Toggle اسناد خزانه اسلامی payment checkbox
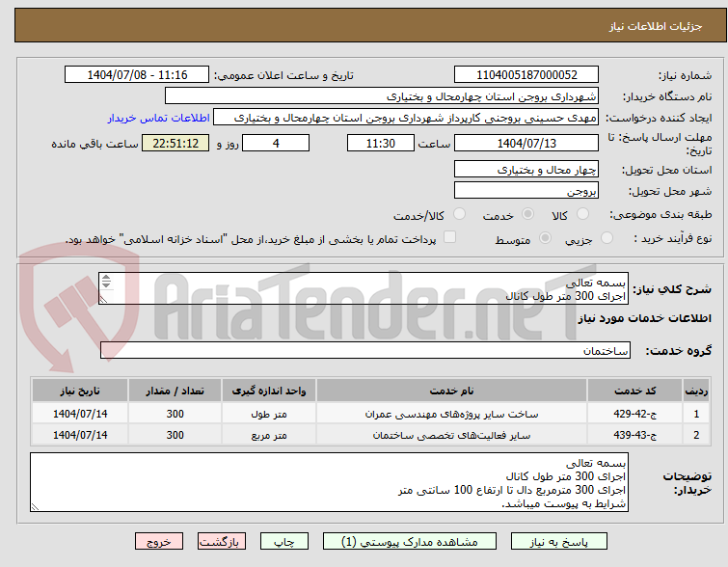Image resolution: width=728 pixels, height=567 pixels. (x=449, y=237)
